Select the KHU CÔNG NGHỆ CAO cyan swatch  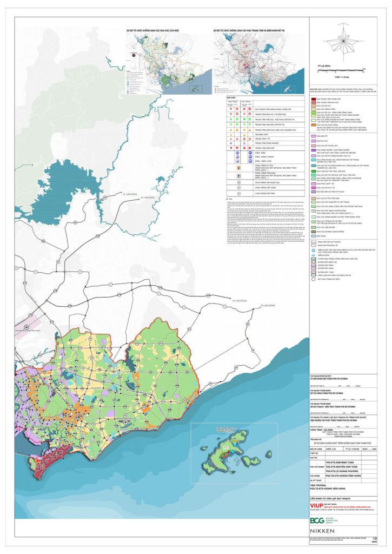[x=314, y=160]
